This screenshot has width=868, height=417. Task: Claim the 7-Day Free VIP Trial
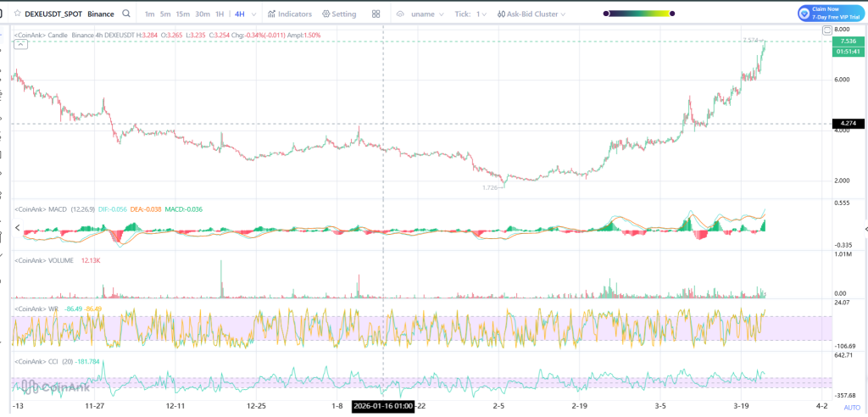(830, 14)
